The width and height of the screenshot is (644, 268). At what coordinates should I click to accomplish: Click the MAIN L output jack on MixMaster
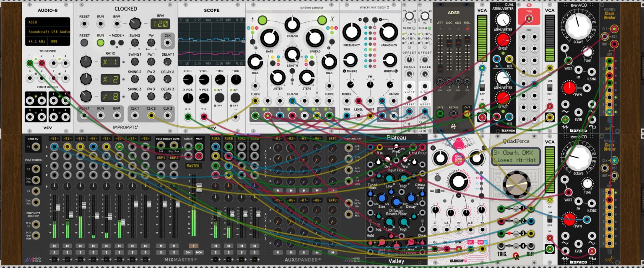pos(199,147)
